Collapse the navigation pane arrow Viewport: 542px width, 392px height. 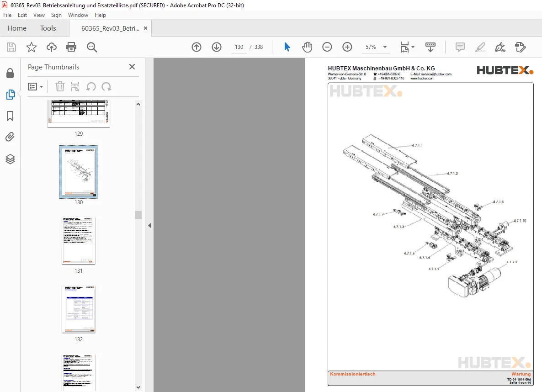[x=149, y=225]
